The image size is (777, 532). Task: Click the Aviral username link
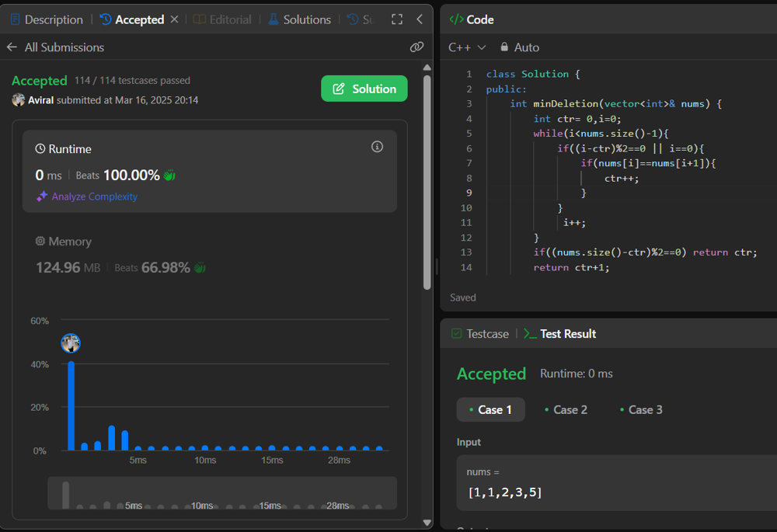40,100
